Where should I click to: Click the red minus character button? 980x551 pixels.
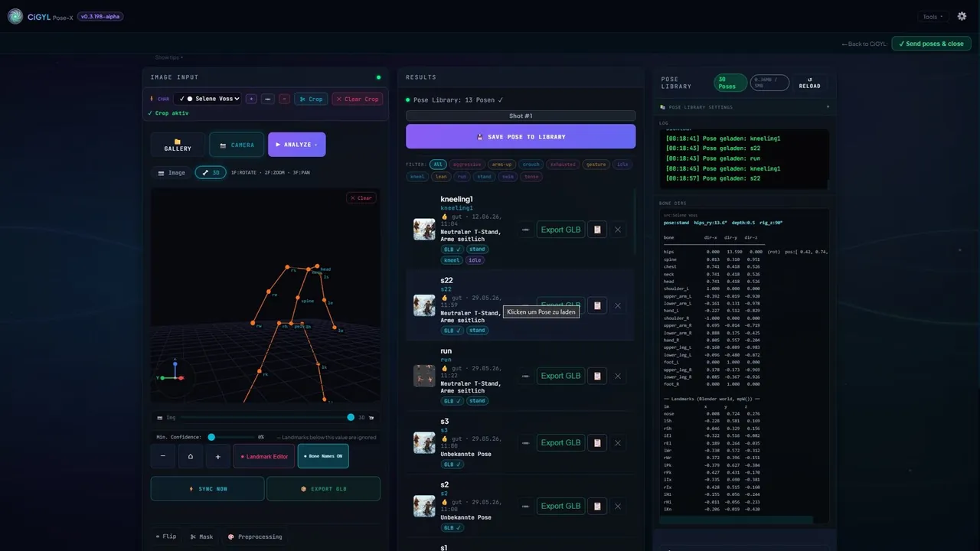pos(284,99)
